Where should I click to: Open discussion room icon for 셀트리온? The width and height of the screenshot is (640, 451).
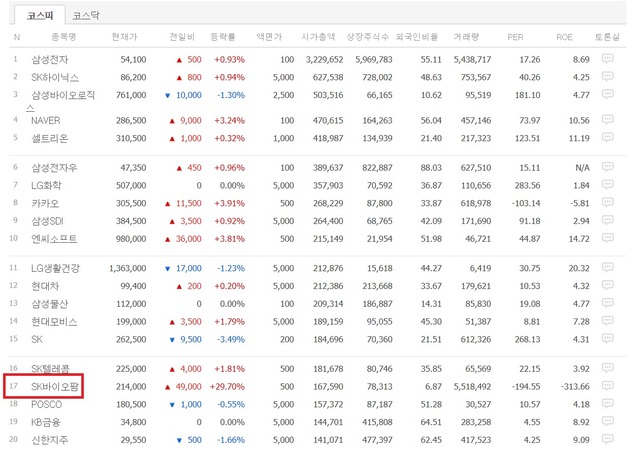[607, 138]
